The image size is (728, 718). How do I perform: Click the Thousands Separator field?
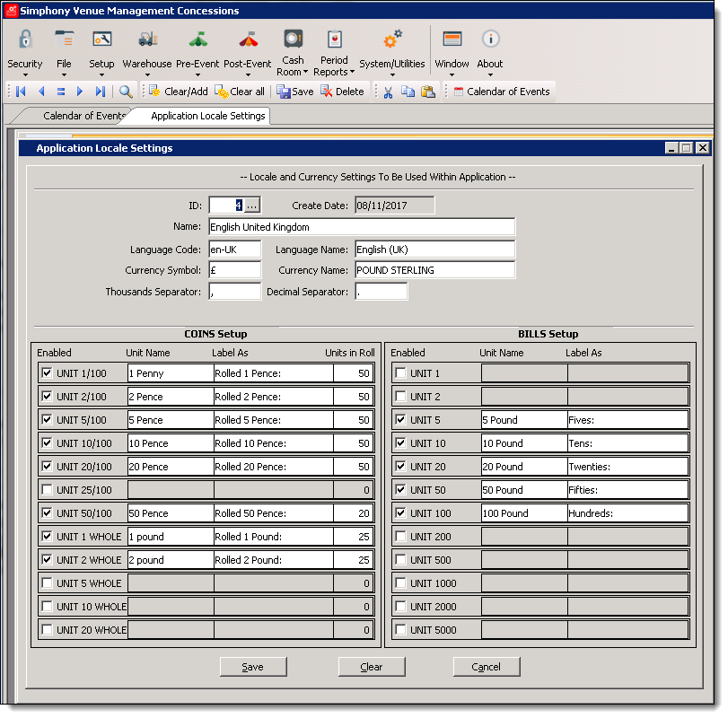pyautogui.click(x=235, y=292)
